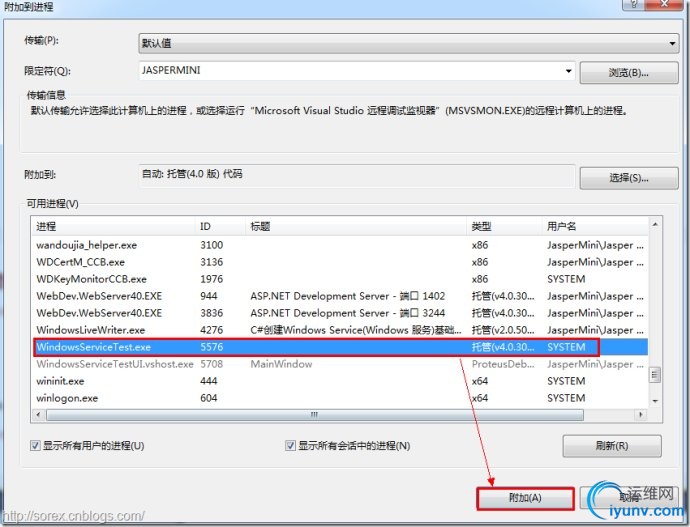Click the 自动: 托管(4.0 版) 代码 field
This screenshot has width=690, height=527.
coord(357,176)
